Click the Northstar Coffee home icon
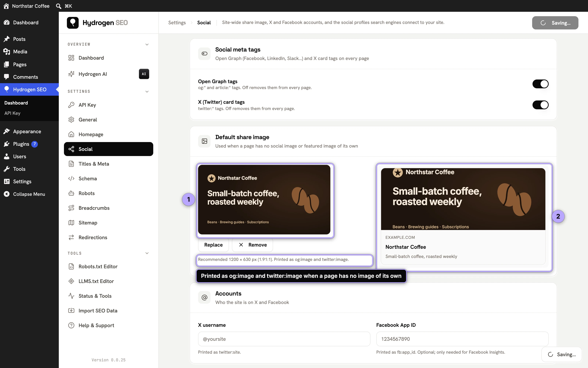 pos(6,6)
